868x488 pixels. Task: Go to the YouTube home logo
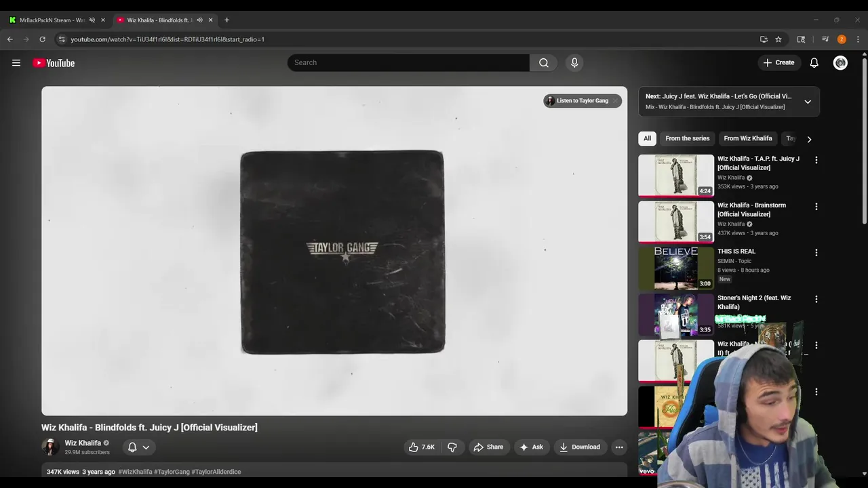coord(54,63)
